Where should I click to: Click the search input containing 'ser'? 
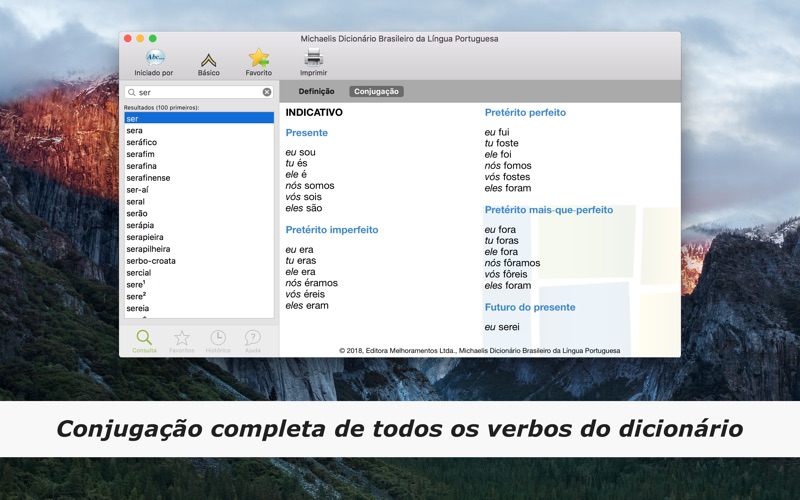(199, 92)
